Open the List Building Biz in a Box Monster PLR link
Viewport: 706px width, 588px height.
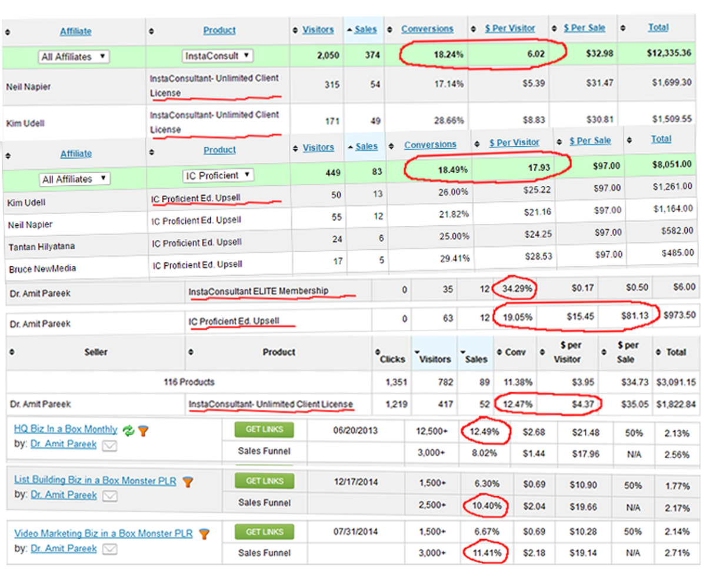coord(95,480)
